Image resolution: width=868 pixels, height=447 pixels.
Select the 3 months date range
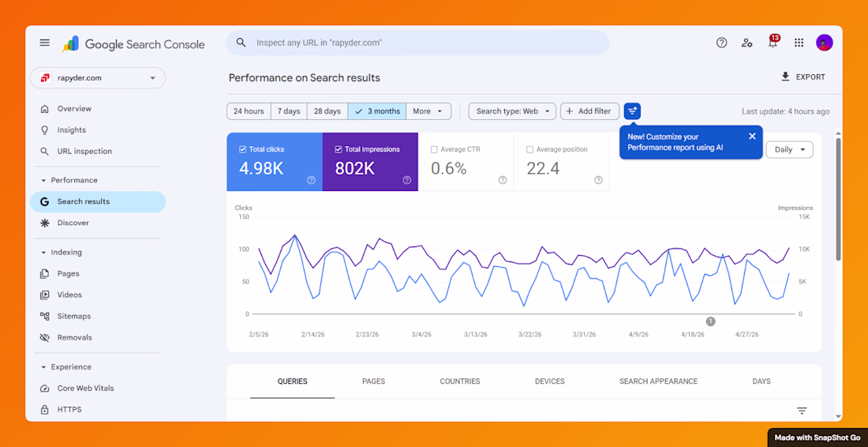coord(377,111)
